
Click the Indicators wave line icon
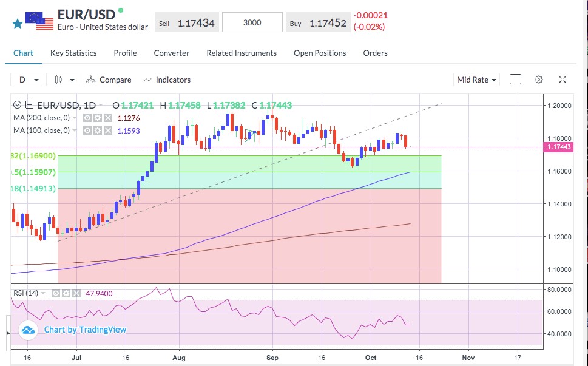point(147,80)
